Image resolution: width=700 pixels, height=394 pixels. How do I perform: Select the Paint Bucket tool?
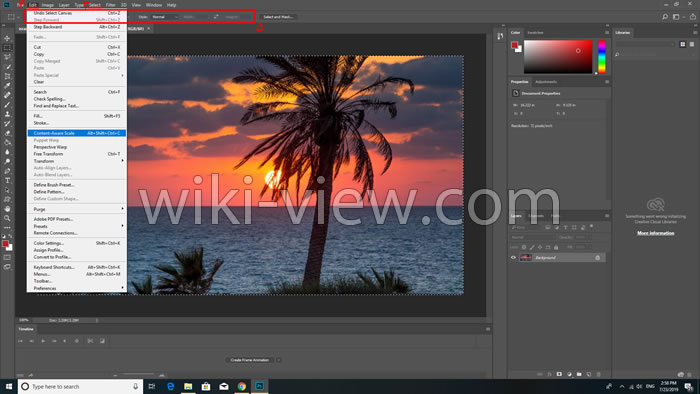[7, 142]
